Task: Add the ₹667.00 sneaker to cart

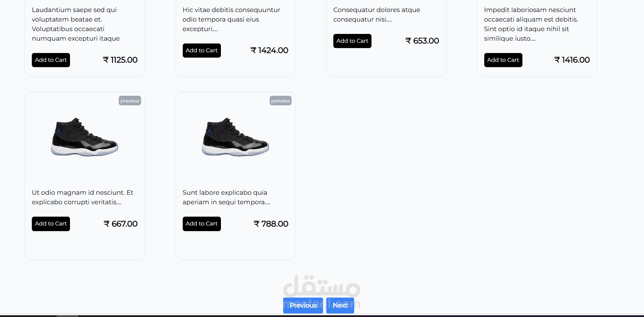Action: click(51, 224)
